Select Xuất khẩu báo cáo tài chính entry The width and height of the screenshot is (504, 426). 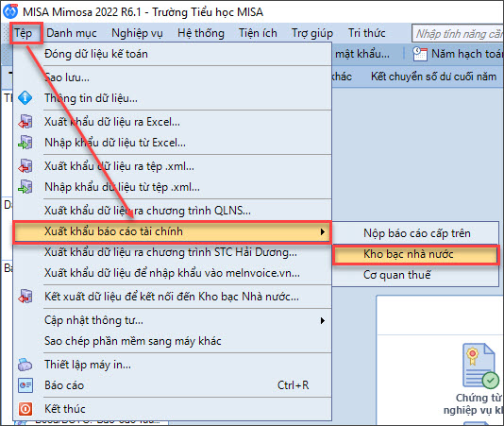[x=173, y=231]
